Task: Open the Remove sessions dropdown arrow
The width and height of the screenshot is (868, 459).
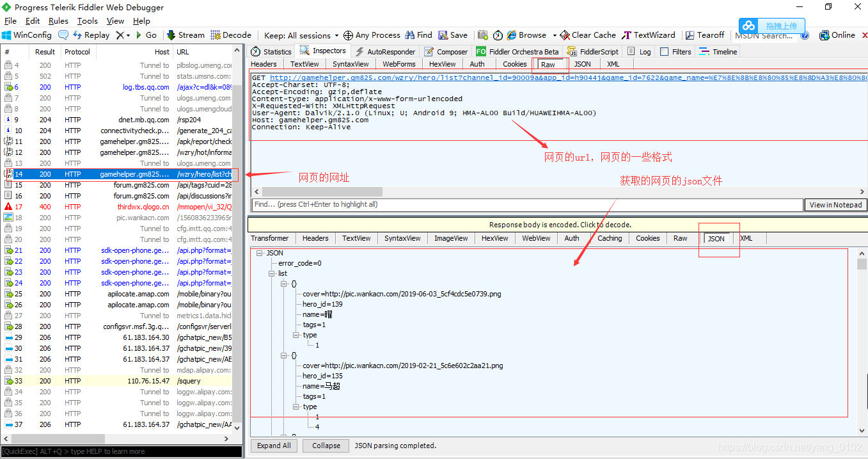Action: click(128, 35)
